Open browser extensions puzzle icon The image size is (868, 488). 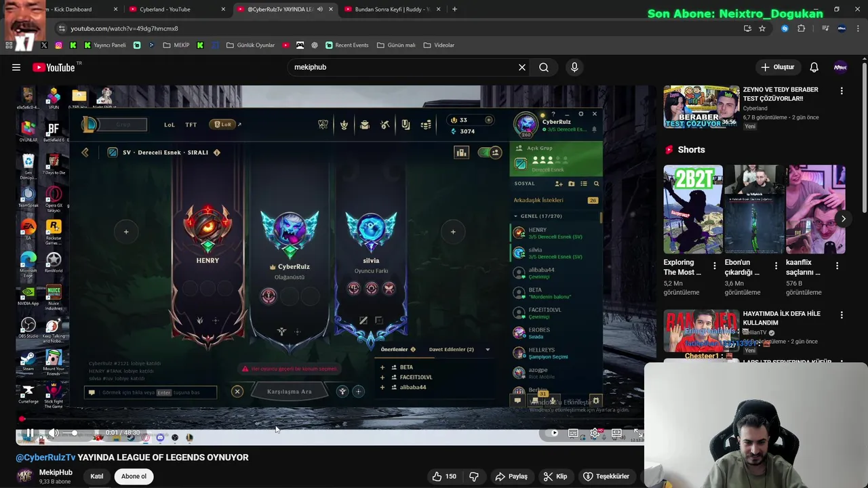[x=802, y=28]
